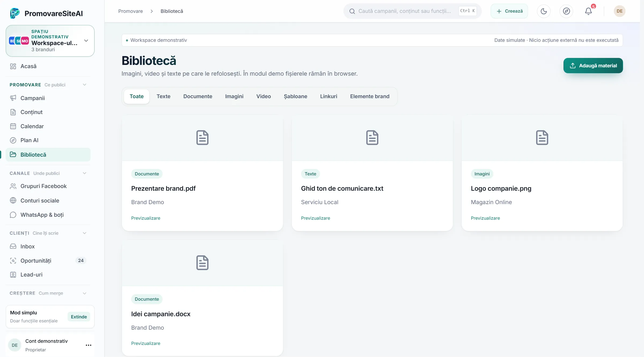
Task: Click Extinde to expand simple mode
Action: [x=79, y=317]
